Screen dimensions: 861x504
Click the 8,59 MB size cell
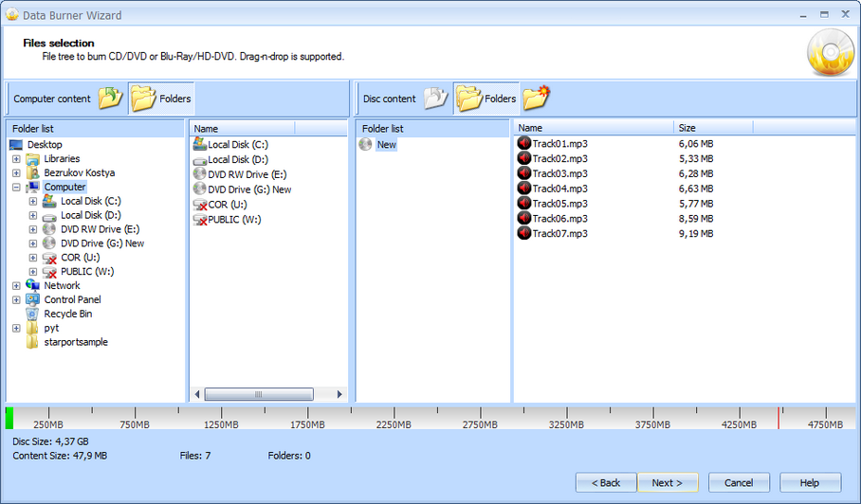click(x=696, y=219)
